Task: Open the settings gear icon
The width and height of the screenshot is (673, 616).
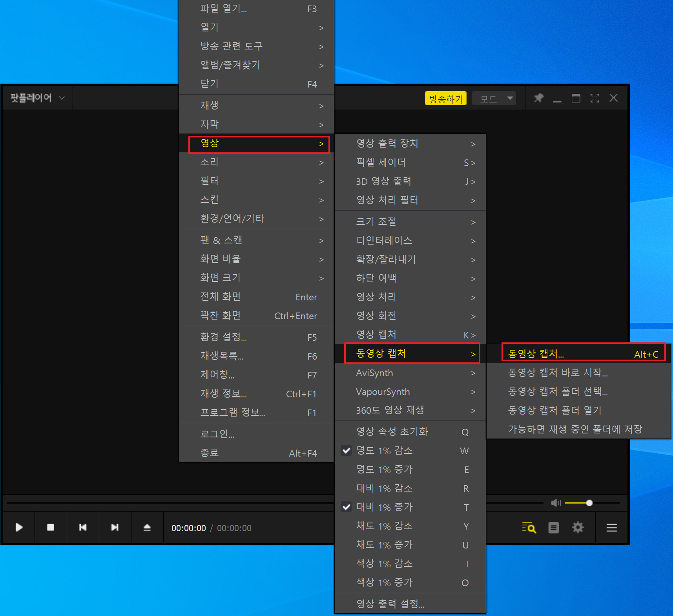Action: (578, 527)
